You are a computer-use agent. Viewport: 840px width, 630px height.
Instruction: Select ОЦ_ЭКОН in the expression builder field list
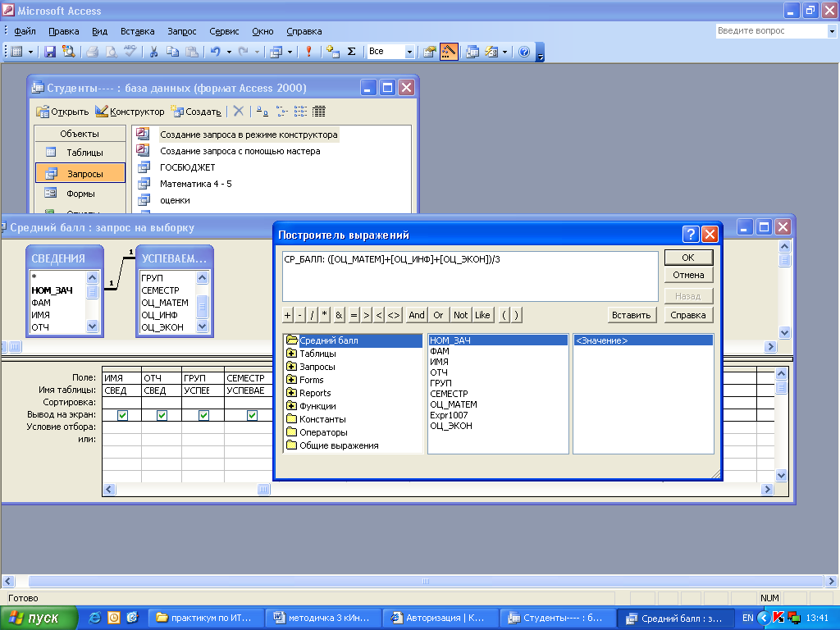[452, 426]
